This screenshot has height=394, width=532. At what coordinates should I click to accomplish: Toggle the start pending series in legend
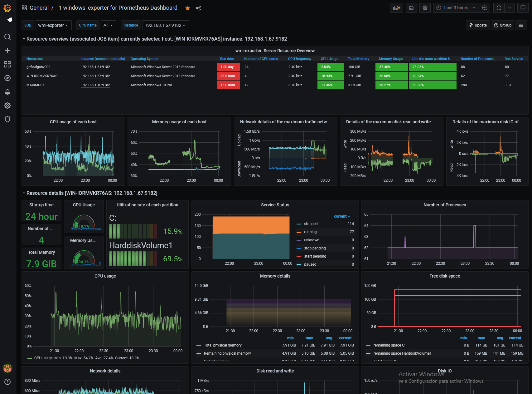point(315,256)
